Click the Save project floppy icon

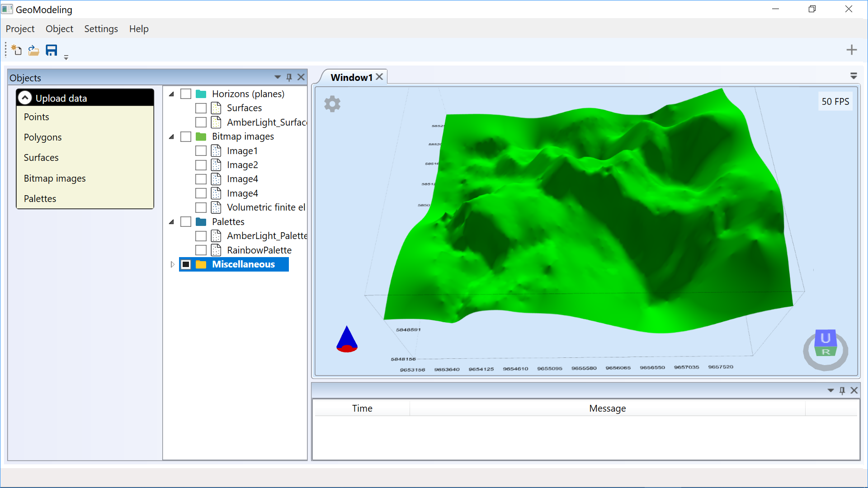(52, 50)
